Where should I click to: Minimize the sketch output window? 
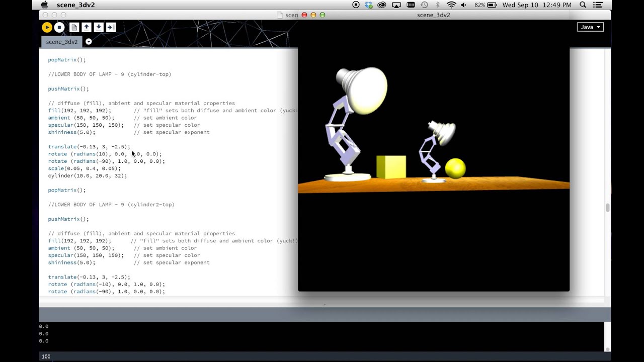[x=313, y=15]
